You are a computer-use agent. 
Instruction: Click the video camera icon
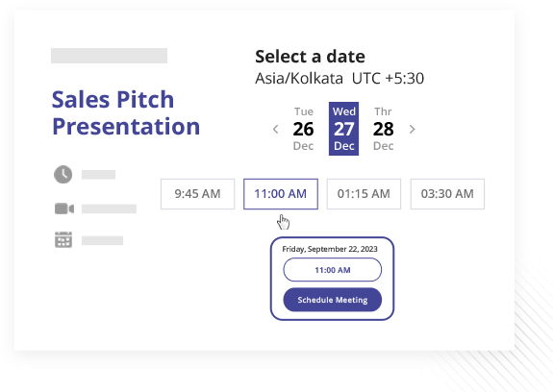tap(64, 208)
